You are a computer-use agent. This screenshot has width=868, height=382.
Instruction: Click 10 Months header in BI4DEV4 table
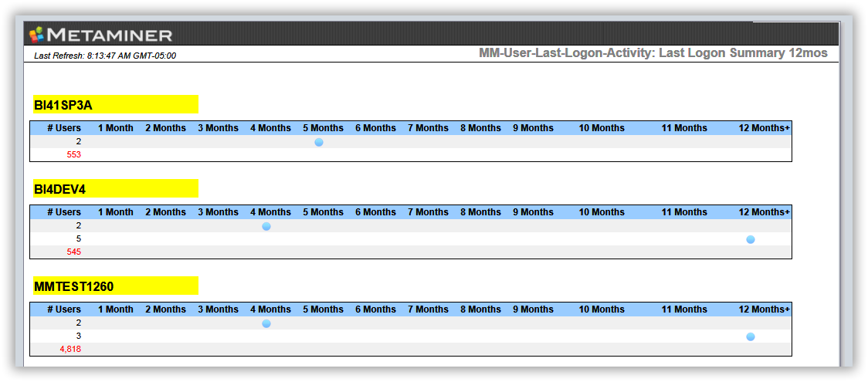602,212
